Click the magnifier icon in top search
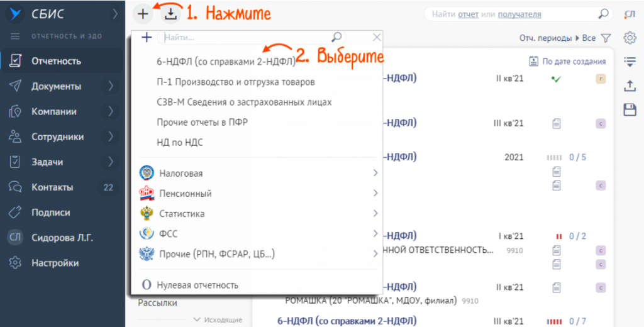This screenshot has width=644, height=327. pyautogui.click(x=603, y=14)
